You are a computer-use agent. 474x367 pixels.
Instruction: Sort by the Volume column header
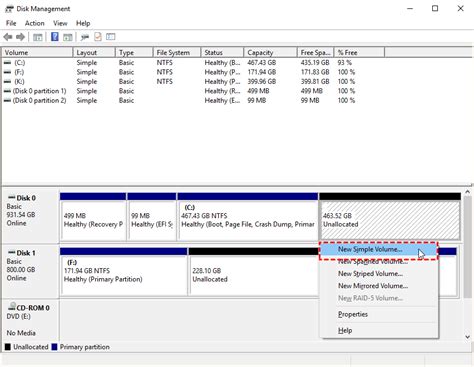(x=37, y=52)
